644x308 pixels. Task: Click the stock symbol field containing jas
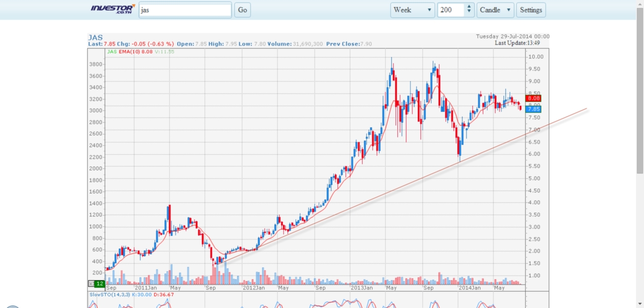[x=185, y=10]
